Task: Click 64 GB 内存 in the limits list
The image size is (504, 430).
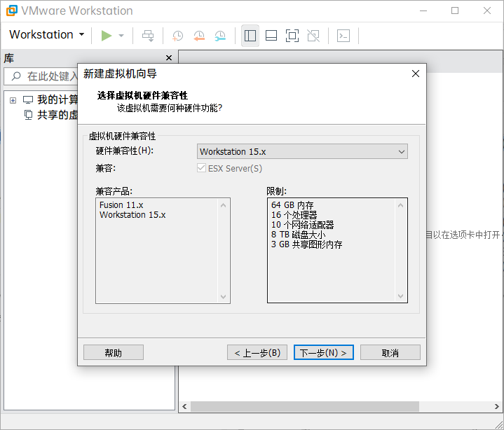Action: tap(292, 205)
